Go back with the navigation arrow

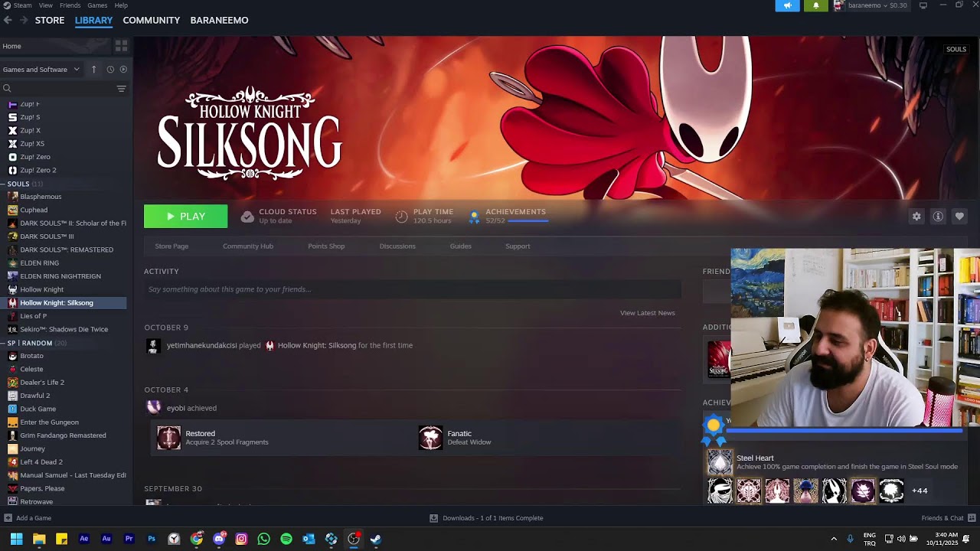[x=8, y=20]
